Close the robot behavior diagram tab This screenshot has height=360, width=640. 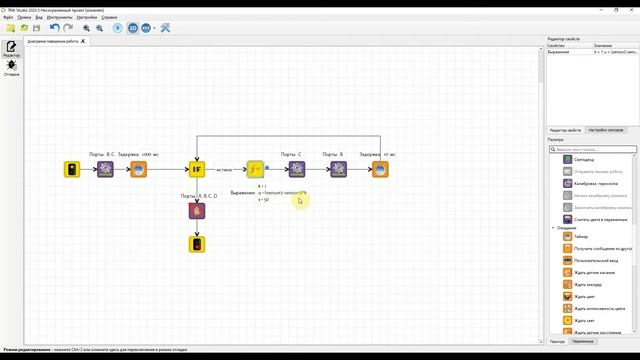83,41
